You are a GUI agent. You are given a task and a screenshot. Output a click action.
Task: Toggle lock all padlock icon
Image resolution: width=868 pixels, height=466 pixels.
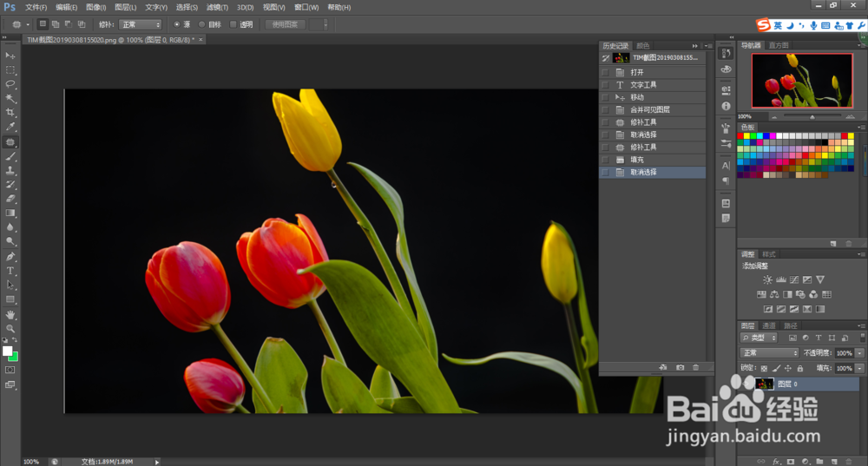pos(800,368)
